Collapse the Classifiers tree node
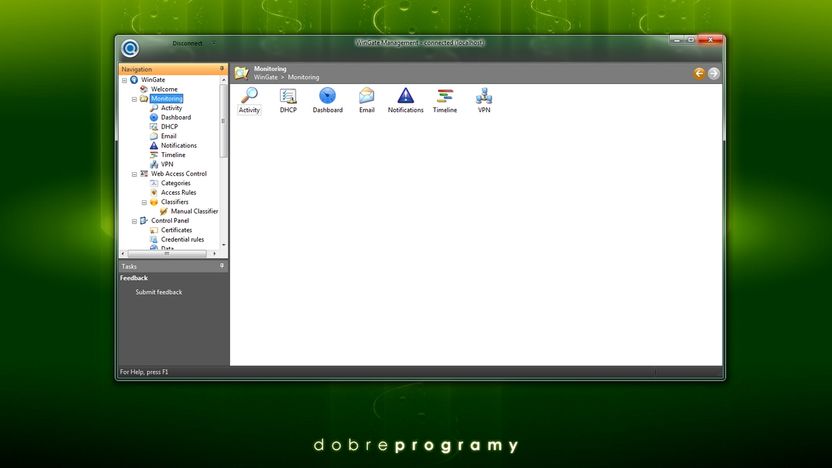Screen dimensions: 832x468 click(144, 202)
